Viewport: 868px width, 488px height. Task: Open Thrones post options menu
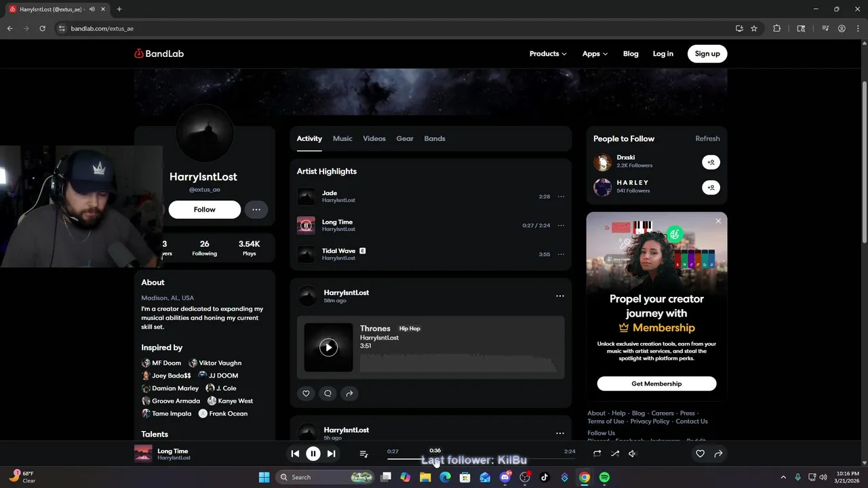(x=560, y=296)
